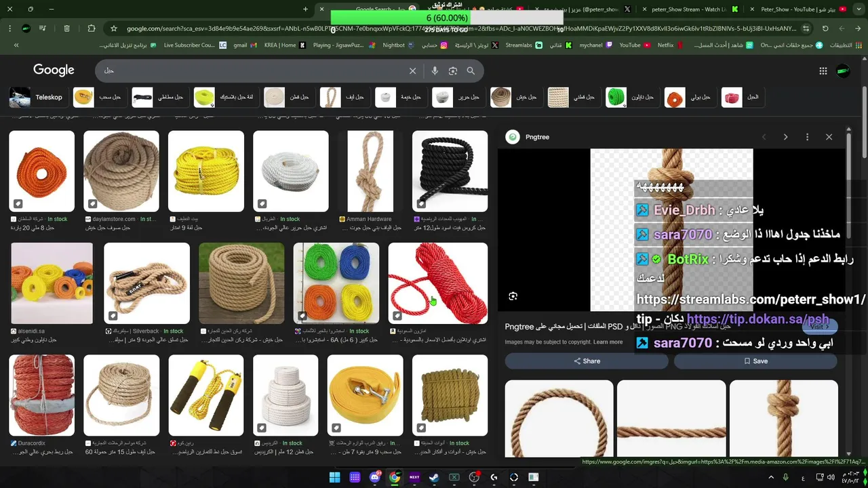Image resolution: width=868 pixels, height=488 pixels.
Task: Click the Visit button
Action: (x=820, y=327)
